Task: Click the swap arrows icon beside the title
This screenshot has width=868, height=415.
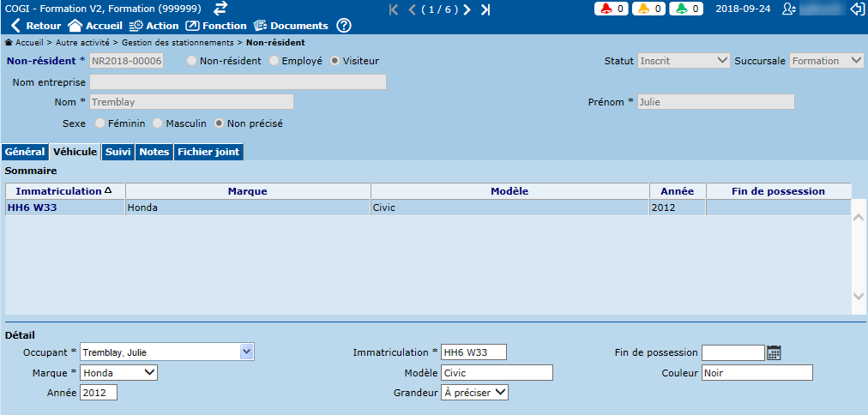Action: tap(220, 9)
